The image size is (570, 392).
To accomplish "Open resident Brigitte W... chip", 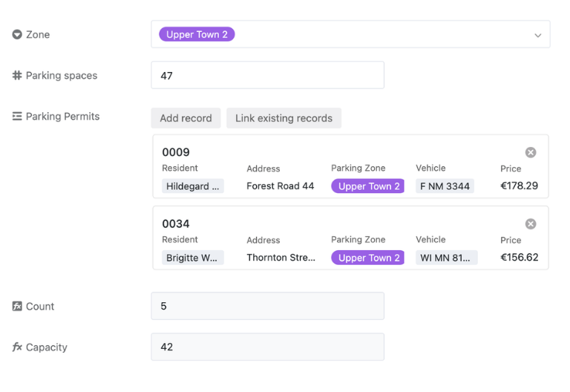I will coord(193,258).
